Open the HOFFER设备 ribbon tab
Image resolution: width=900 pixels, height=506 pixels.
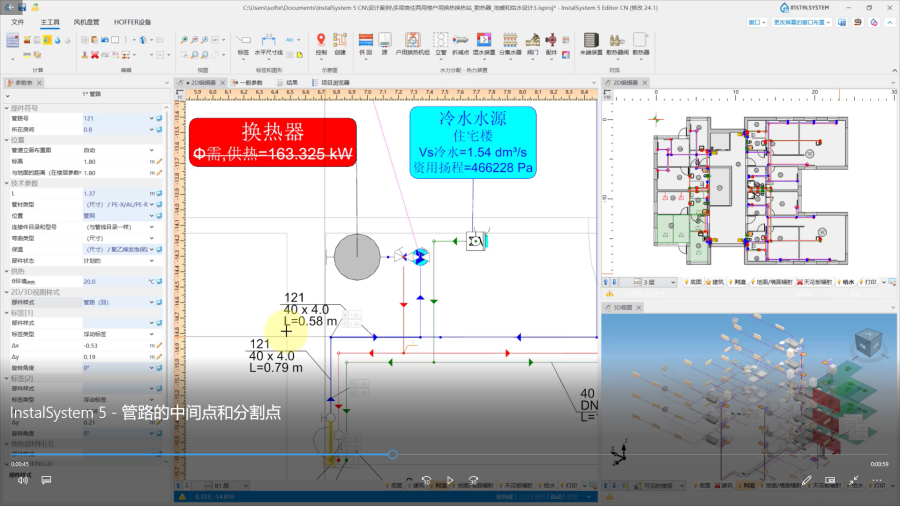[x=132, y=22]
